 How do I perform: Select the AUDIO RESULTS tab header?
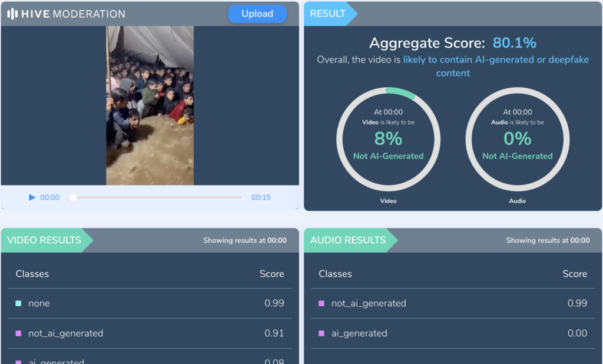tap(347, 240)
